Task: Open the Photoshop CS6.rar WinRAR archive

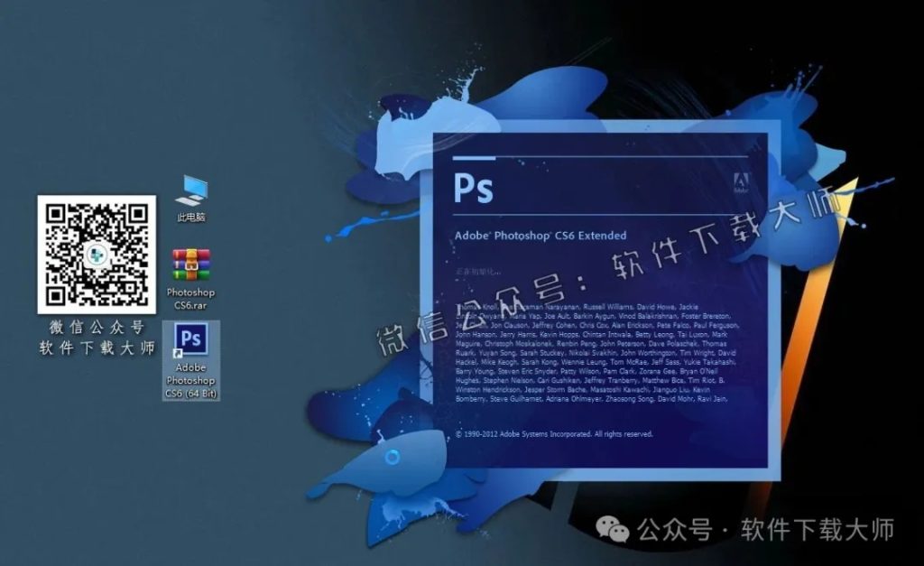Action: [194, 262]
